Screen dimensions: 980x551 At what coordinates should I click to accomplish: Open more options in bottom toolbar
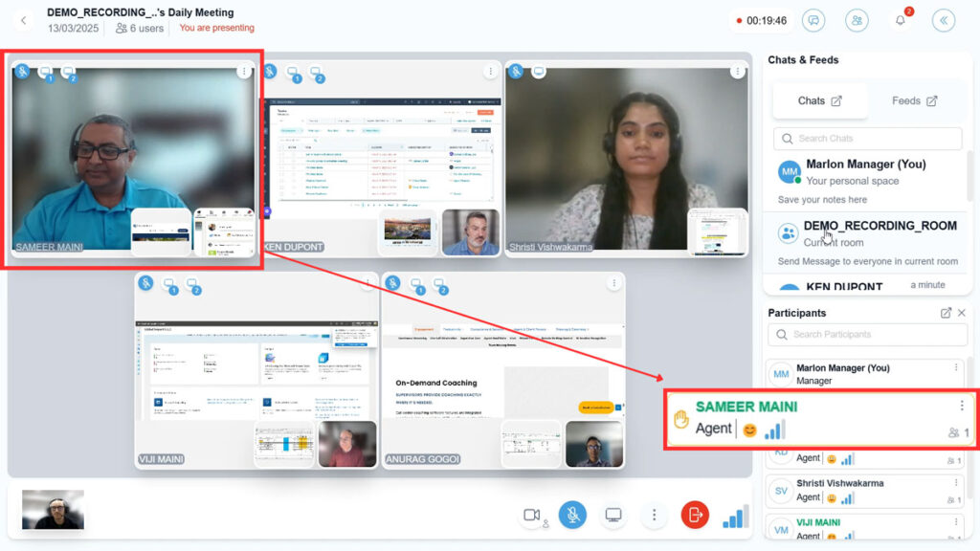tap(654, 515)
